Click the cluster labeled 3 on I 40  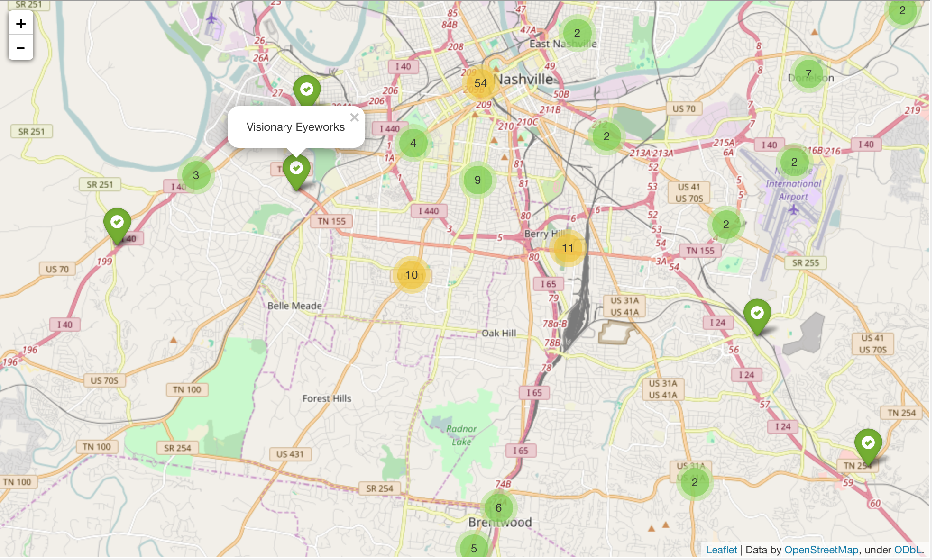pos(196,175)
